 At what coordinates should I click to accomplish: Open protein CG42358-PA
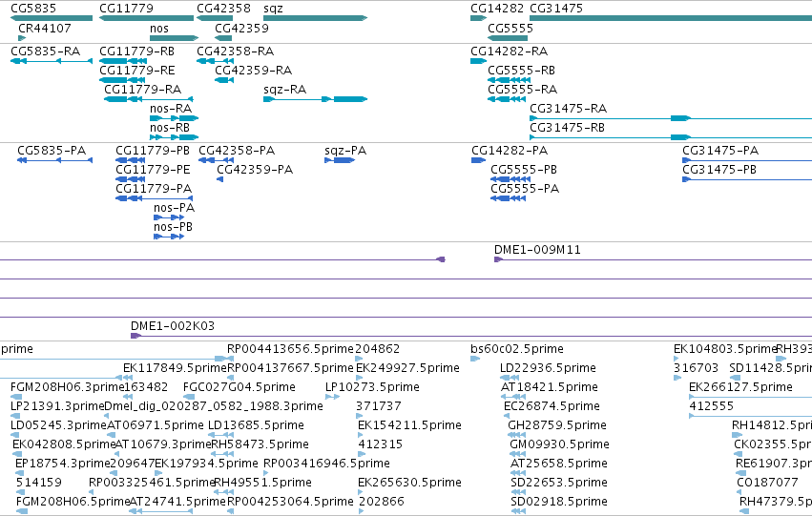237,151
